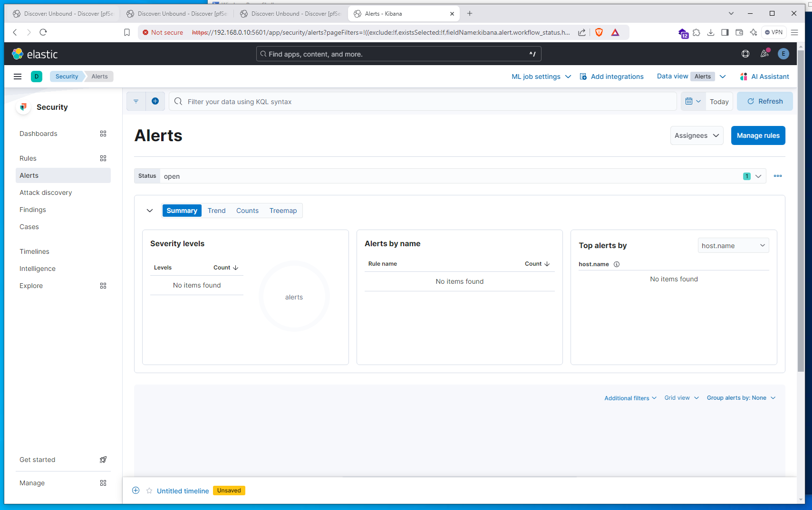The height and width of the screenshot is (510, 812).
Task: Toggle the hamburger navigation menu
Action: tap(18, 77)
